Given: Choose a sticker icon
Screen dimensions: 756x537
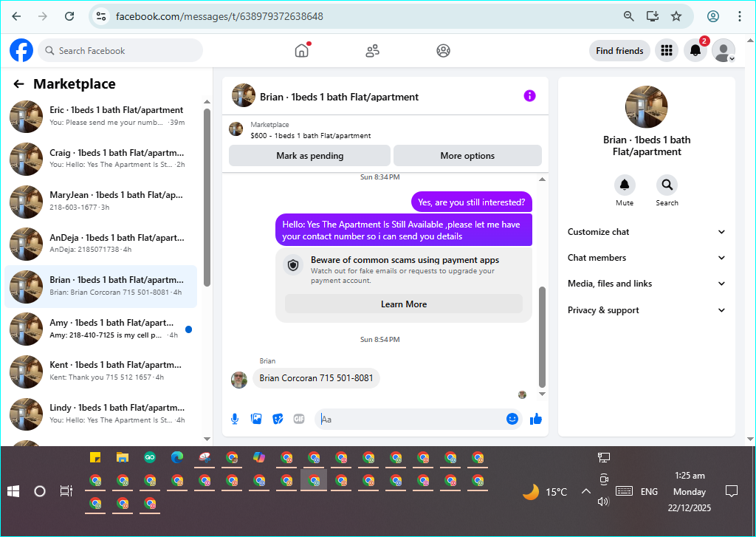Looking at the screenshot, I should pos(278,419).
